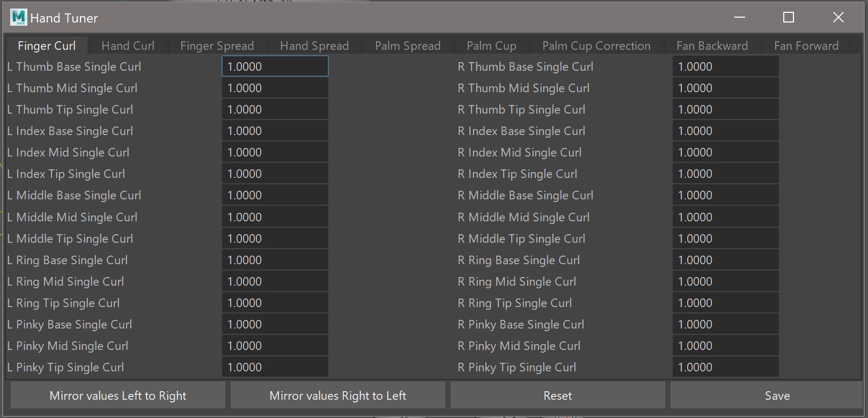868x418 pixels.
Task: Focus L Middle Base Single Curl value field
Action: (x=275, y=195)
